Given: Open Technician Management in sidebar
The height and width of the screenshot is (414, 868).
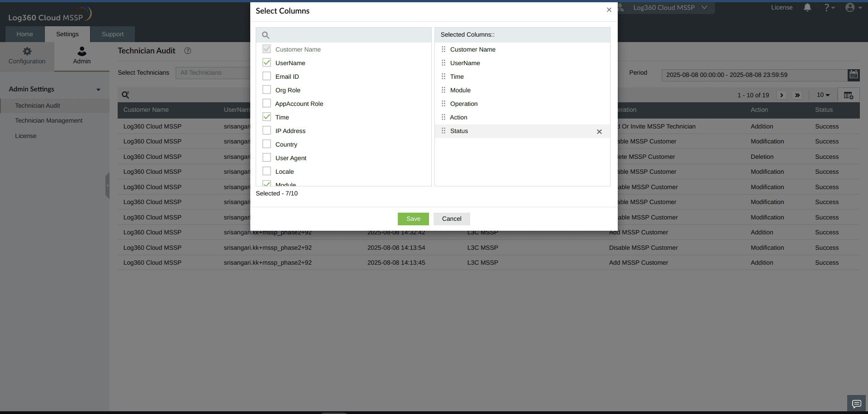Looking at the screenshot, I should coord(49,120).
